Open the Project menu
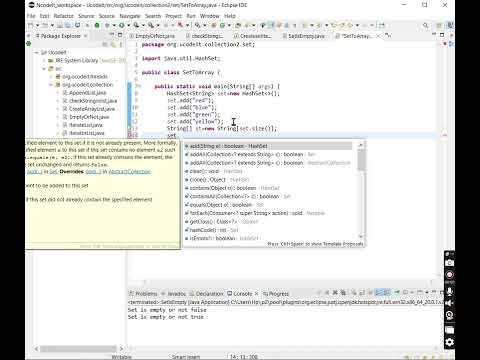 coord(174,16)
